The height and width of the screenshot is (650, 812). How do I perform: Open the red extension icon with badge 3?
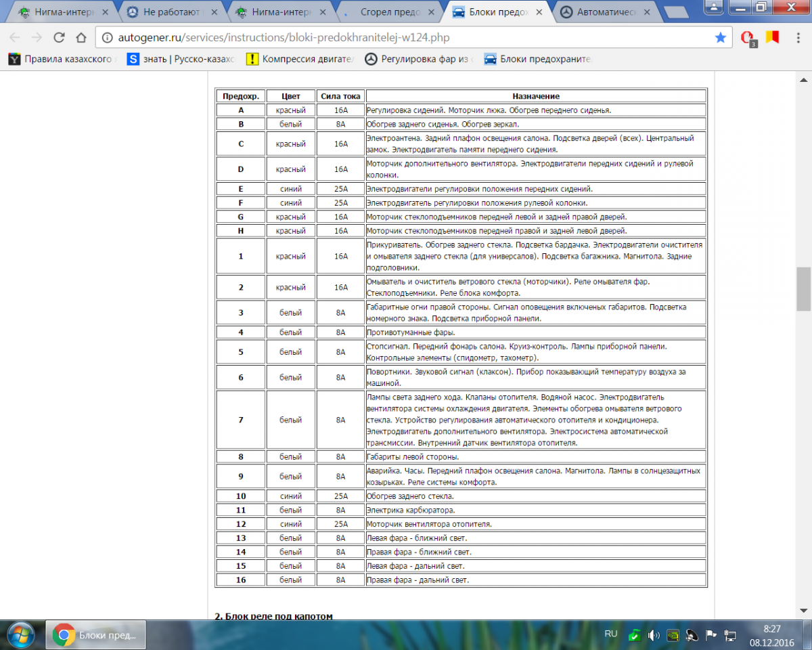pyautogui.click(x=748, y=39)
